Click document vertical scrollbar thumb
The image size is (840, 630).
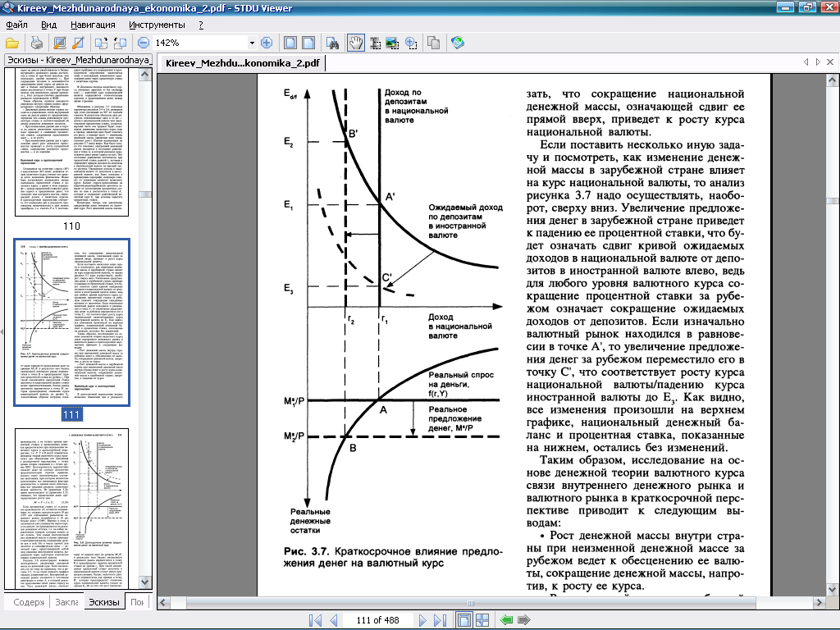(x=832, y=201)
